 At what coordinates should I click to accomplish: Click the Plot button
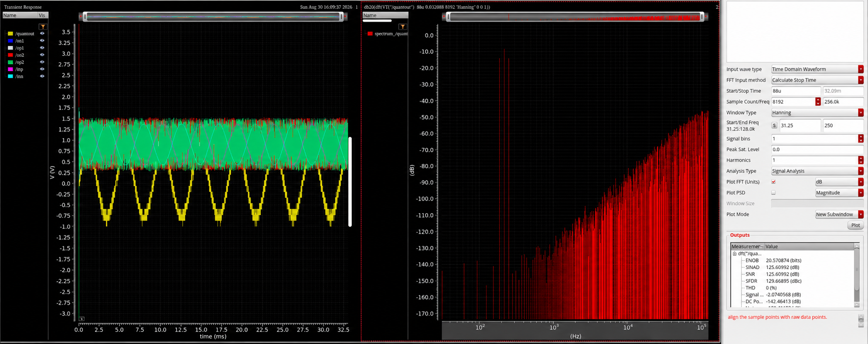(x=855, y=225)
